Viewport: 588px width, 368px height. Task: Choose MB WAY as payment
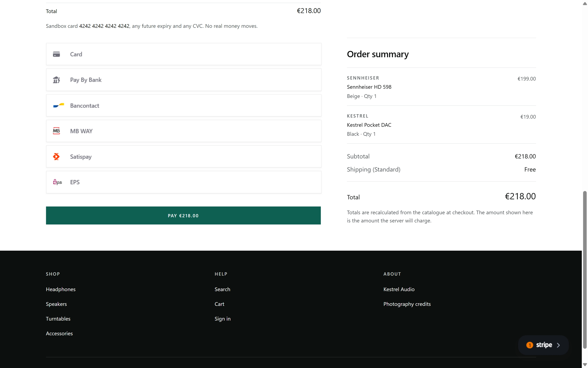[184, 131]
